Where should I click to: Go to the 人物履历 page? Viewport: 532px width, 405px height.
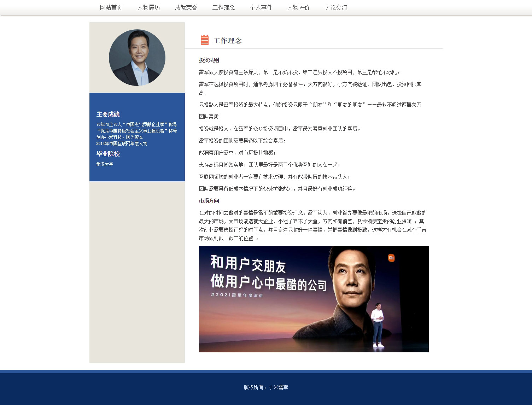[148, 7]
